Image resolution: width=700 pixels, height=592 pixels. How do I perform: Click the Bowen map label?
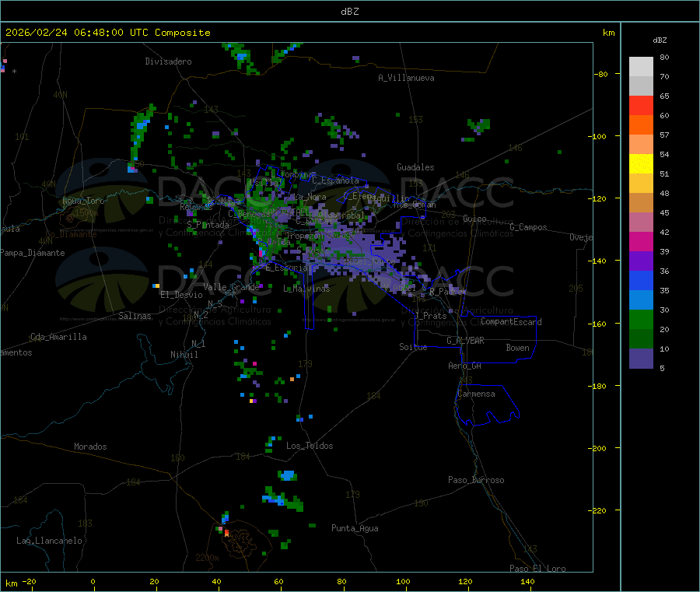tap(518, 348)
